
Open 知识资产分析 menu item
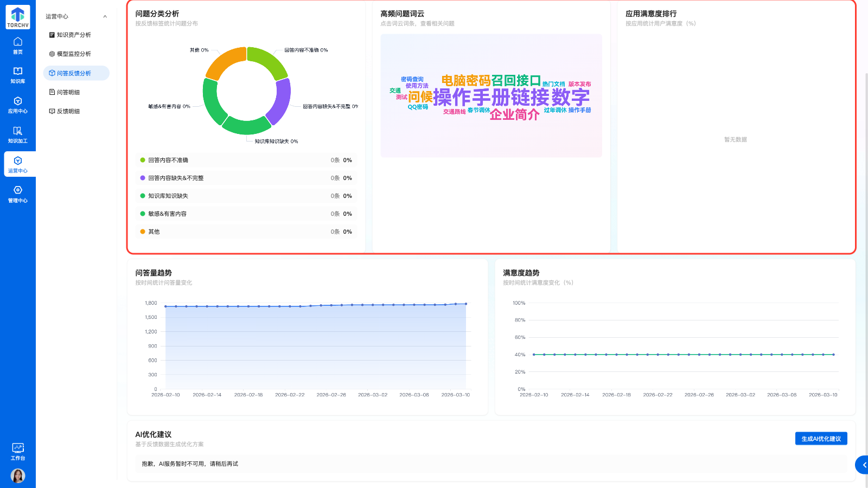click(x=74, y=35)
